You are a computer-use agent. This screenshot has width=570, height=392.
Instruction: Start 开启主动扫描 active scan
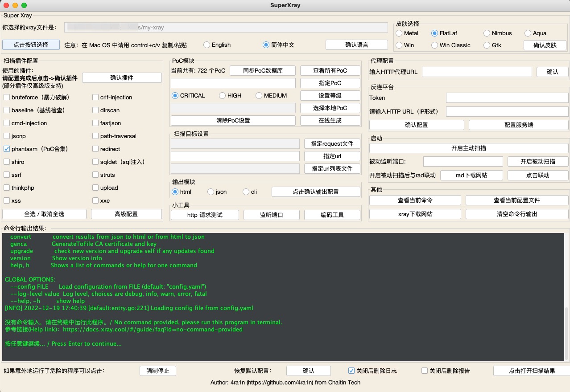469,148
